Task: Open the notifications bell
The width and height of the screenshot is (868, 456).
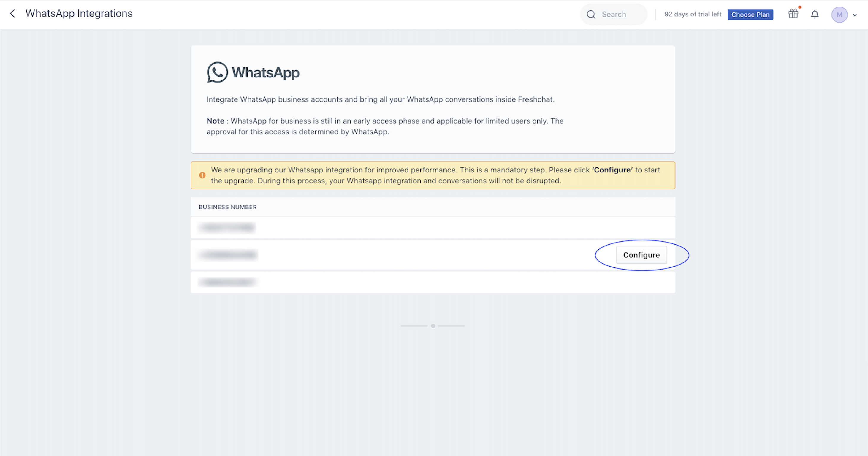Action: pyautogui.click(x=815, y=15)
